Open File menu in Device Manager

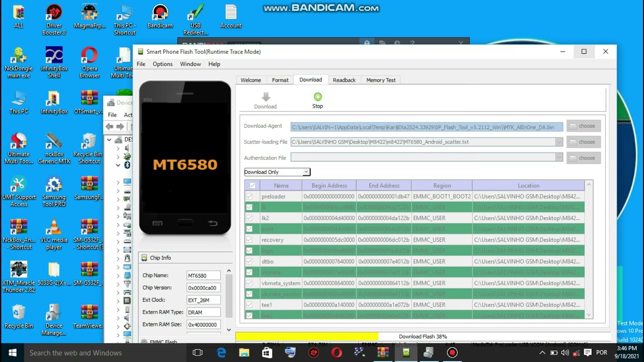tap(112, 115)
